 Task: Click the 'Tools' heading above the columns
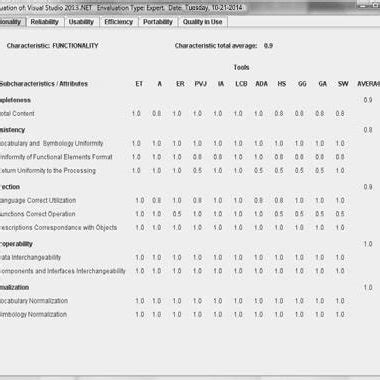[241, 67]
